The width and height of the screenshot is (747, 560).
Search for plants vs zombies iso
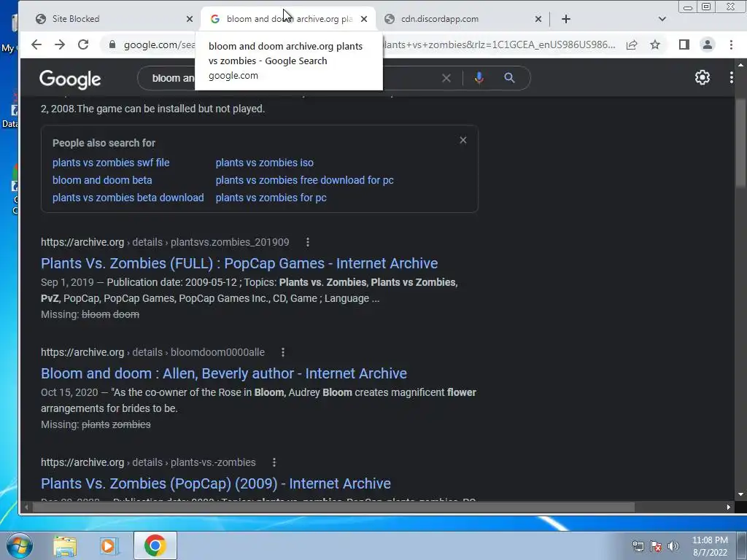pyautogui.click(x=264, y=163)
